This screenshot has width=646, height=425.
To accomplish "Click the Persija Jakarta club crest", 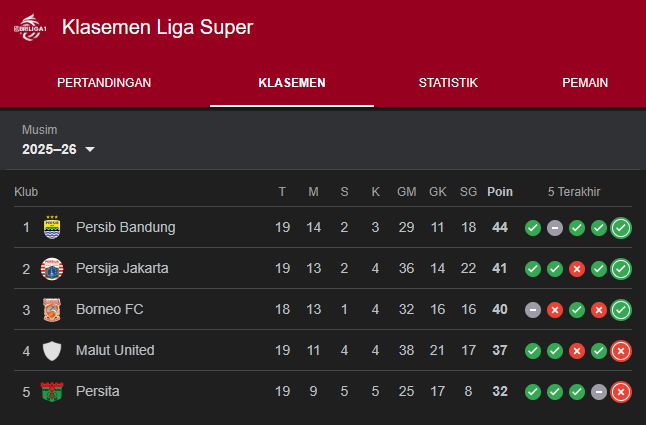I will [x=52, y=268].
